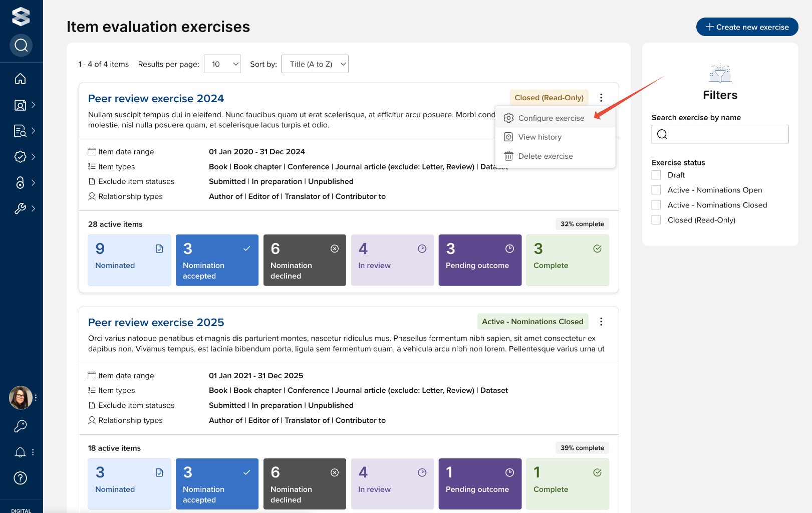
Task: Click the search icon in the sidebar
Action: pos(21,46)
